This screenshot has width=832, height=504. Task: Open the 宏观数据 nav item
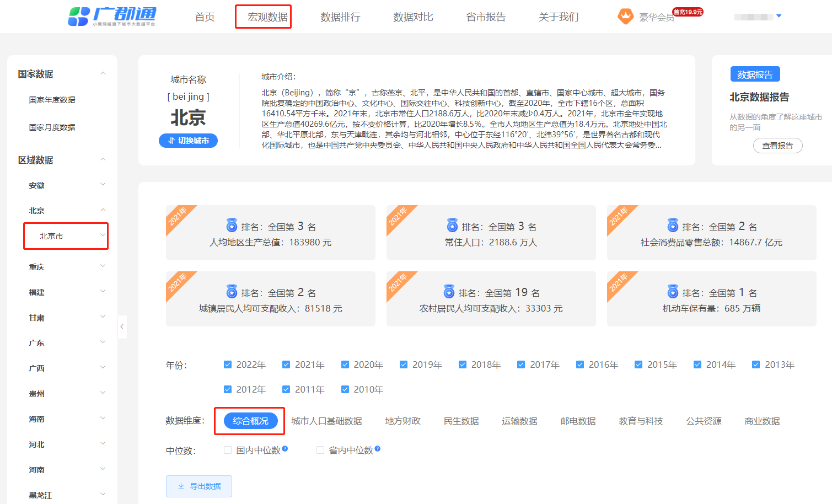click(267, 17)
